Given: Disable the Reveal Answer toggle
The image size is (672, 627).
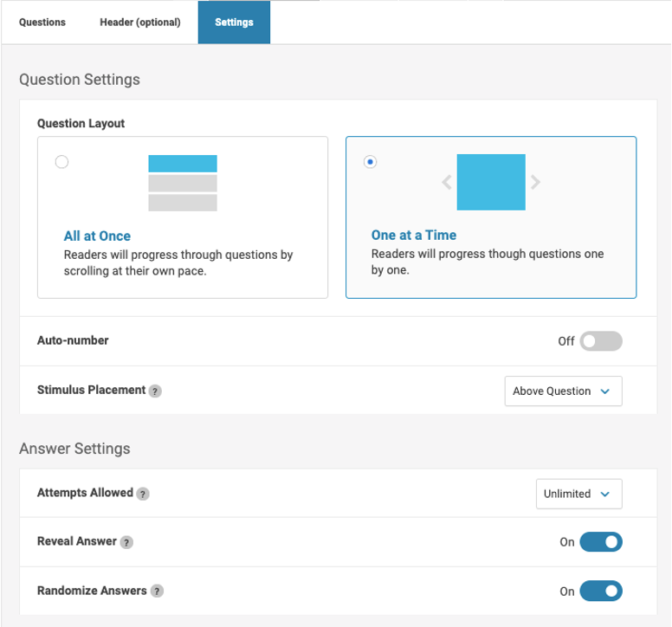Looking at the screenshot, I should pos(600,542).
